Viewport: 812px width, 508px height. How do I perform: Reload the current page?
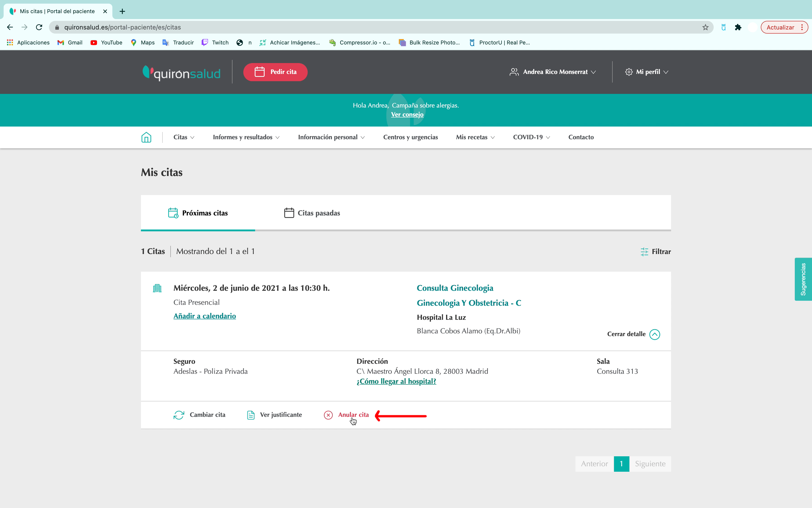(x=39, y=27)
